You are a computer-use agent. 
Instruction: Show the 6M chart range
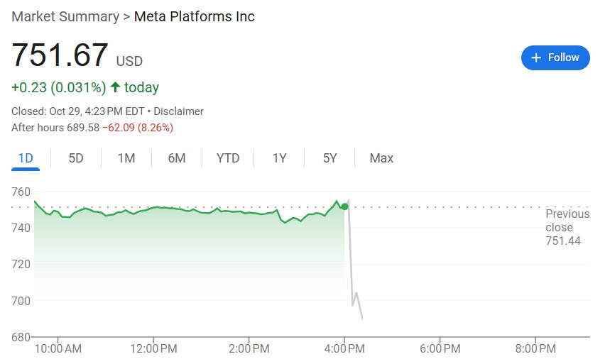point(177,158)
